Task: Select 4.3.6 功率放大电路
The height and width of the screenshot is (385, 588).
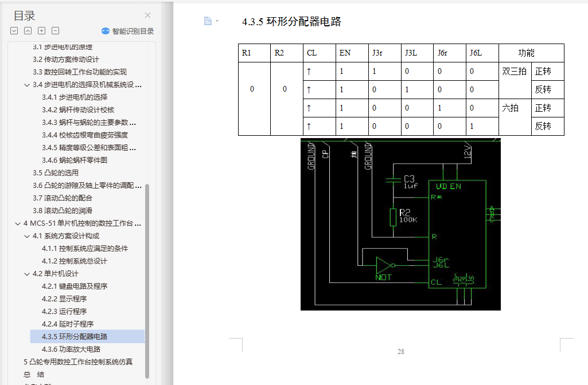Action: point(71,349)
